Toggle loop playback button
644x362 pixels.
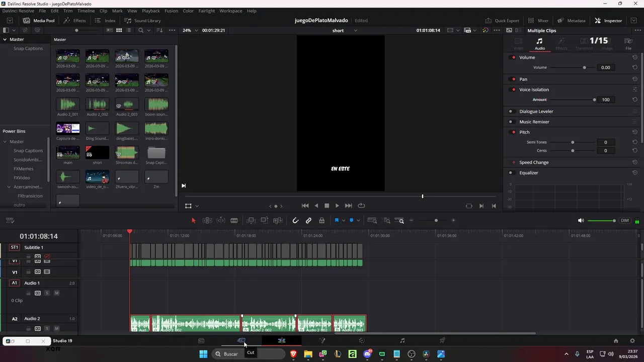tap(361, 206)
